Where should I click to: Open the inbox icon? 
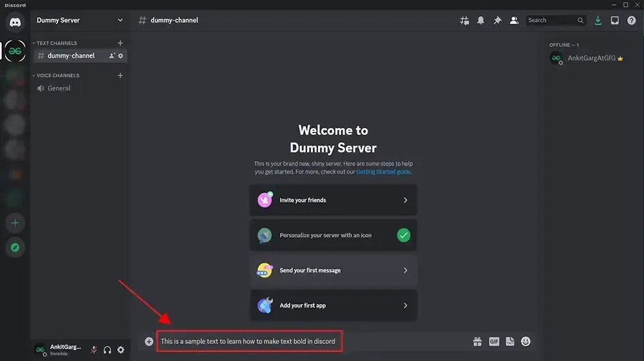click(x=614, y=21)
